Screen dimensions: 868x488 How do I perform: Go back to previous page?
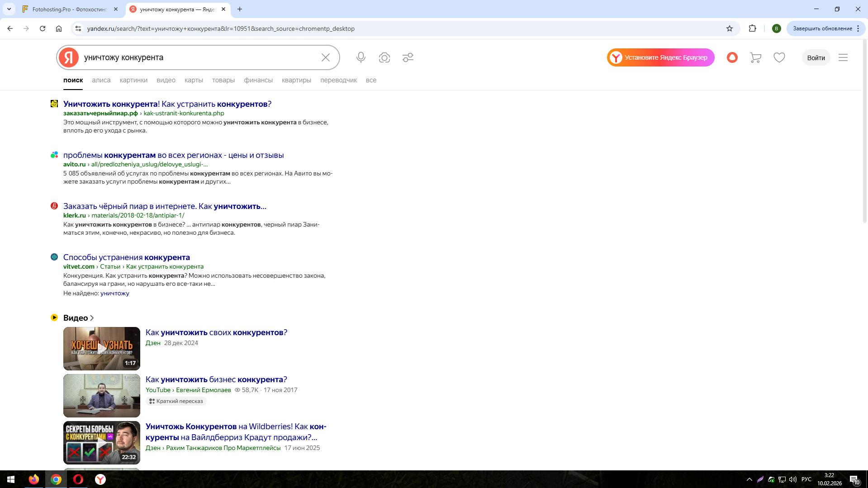click(x=10, y=28)
